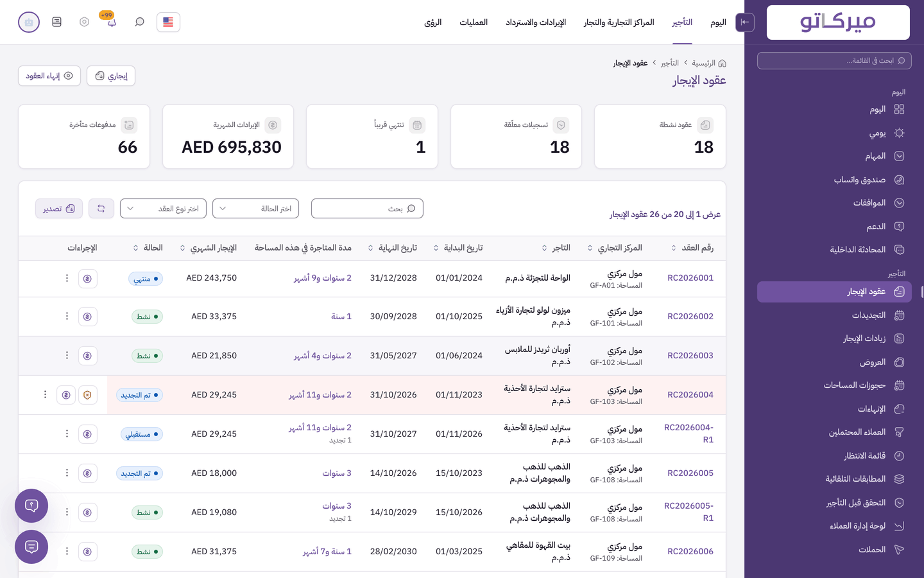Collapse the sidebar with the arrow button
This screenshot has height=578, width=924.
(x=745, y=22)
